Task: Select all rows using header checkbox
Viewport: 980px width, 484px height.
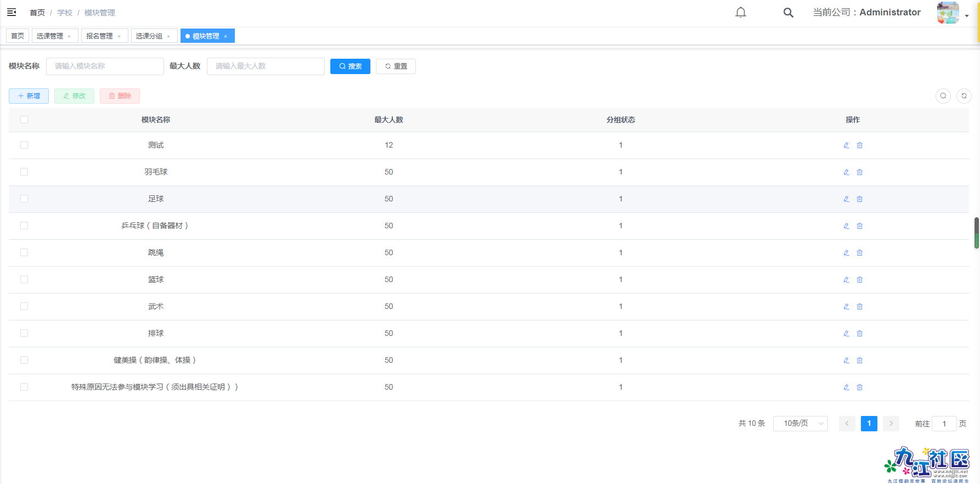Action: pos(24,120)
